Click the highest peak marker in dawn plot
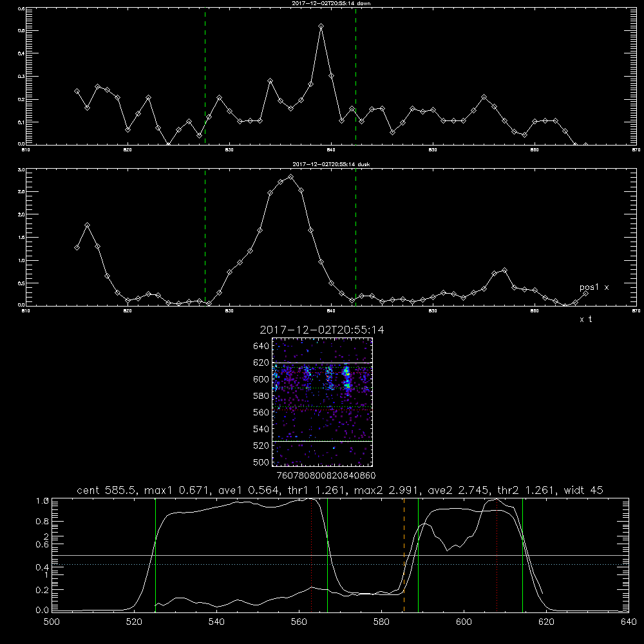This screenshot has height=644, width=644. click(321, 26)
